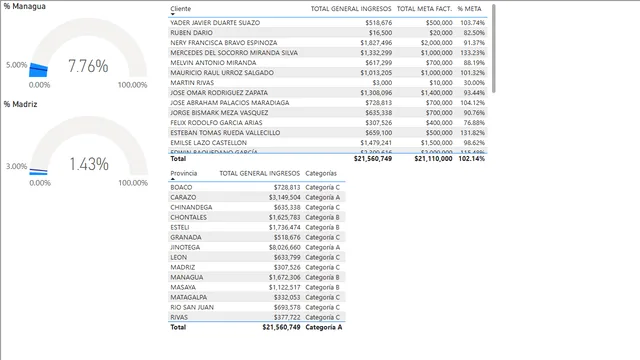The width and height of the screenshot is (640, 360).
Task: Click the 1.43% gauge value
Action: coord(89,164)
